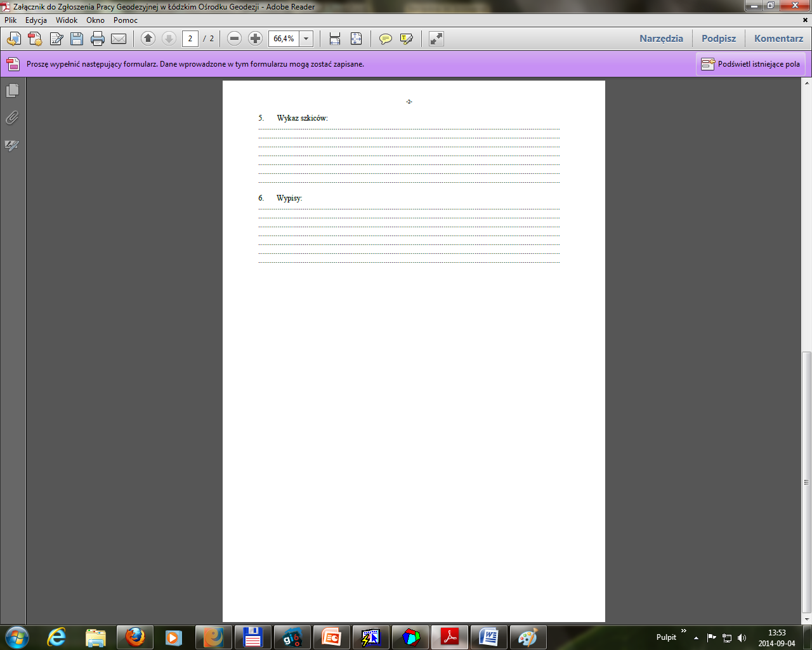This screenshot has width=812, height=650.
Task: Open the Okno menu
Action: 96,20
